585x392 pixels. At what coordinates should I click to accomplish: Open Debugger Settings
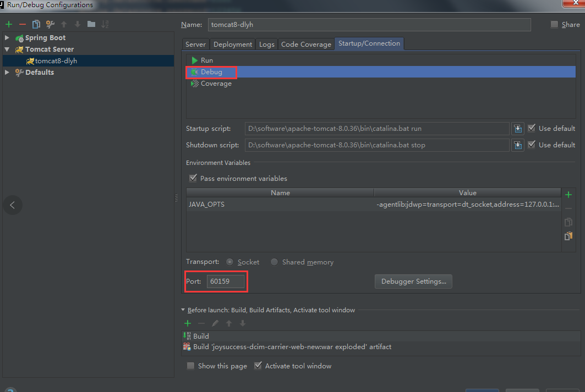point(413,281)
